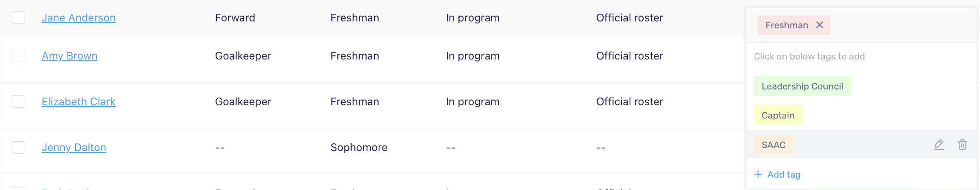Select Jane Anderson's row checkbox
The width and height of the screenshot is (980, 190).
click(18, 18)
